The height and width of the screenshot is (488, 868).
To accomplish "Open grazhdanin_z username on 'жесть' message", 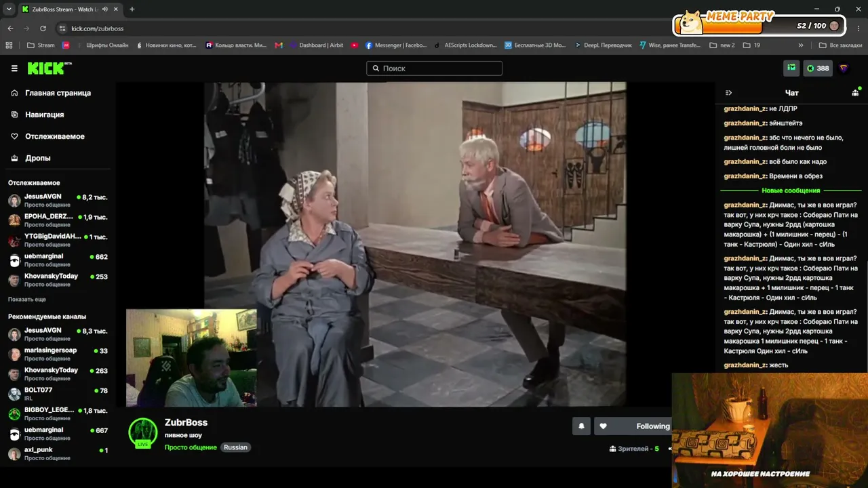I will click(x=745, y=365).
